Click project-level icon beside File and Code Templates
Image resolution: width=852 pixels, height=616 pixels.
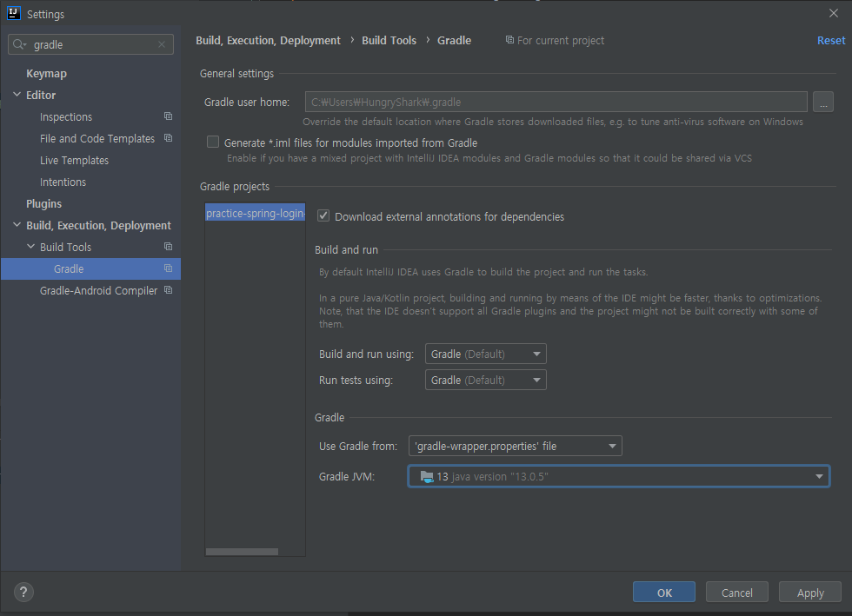tap(168, 138)
